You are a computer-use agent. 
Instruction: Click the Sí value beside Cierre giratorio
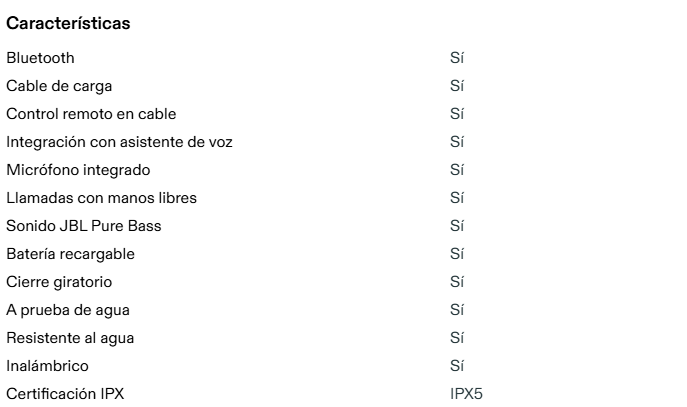(457, 282)
